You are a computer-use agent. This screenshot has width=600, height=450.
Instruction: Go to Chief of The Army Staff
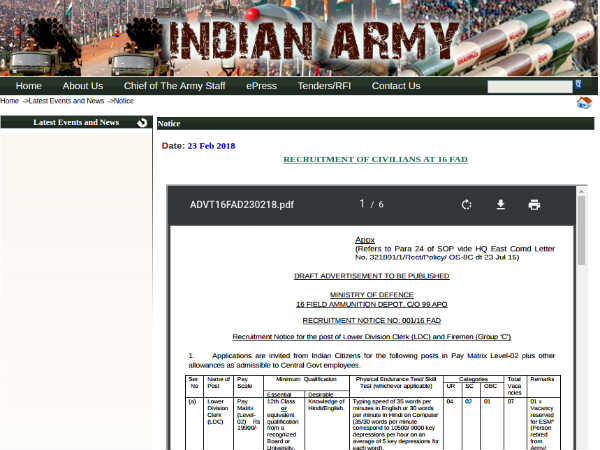point(174,86)
